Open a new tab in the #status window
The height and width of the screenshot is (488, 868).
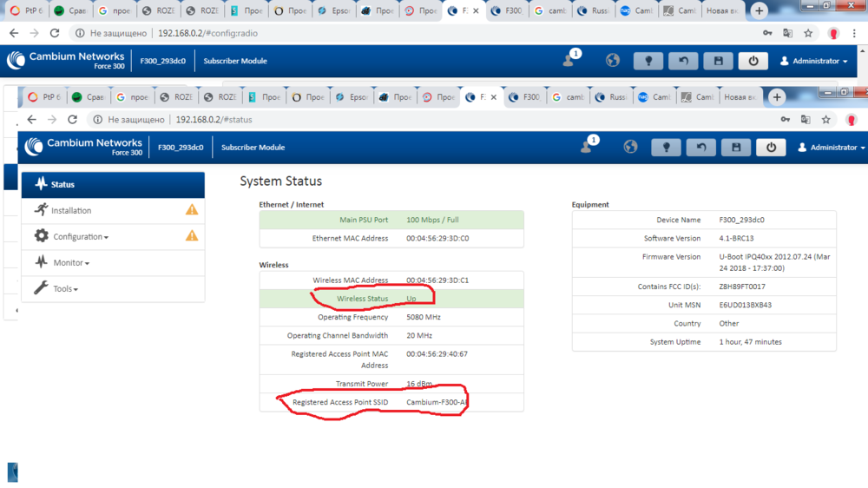[777, 97]
